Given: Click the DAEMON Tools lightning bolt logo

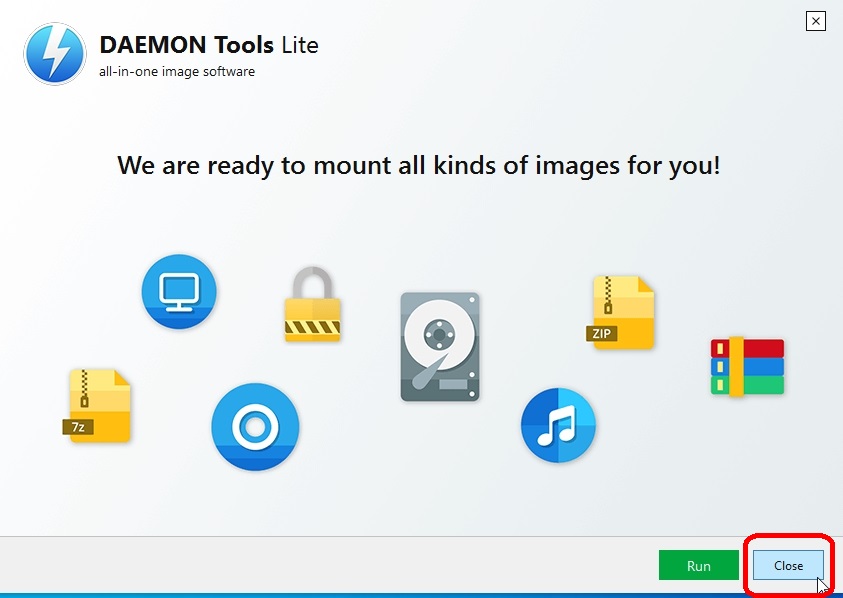Looking at the screenshot, I should [55, 54].
